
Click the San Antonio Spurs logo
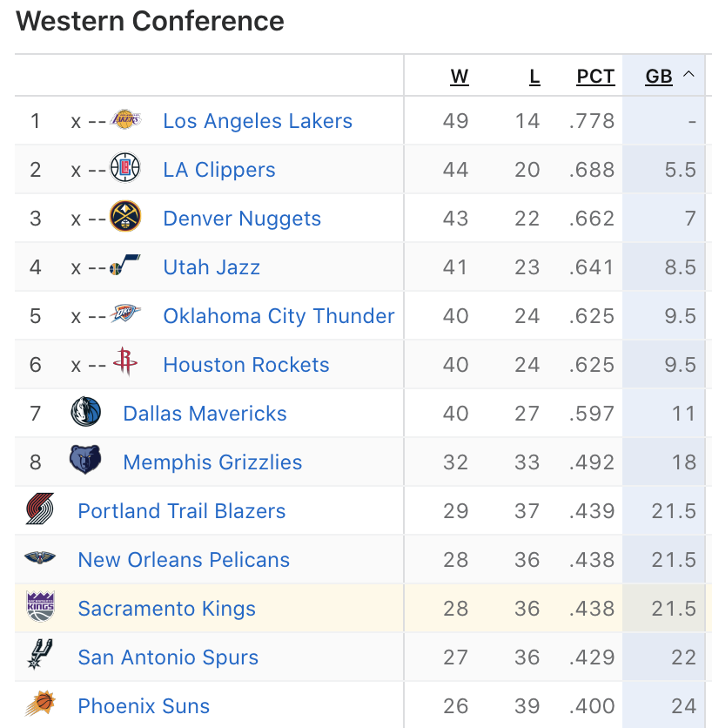point(40,655)
